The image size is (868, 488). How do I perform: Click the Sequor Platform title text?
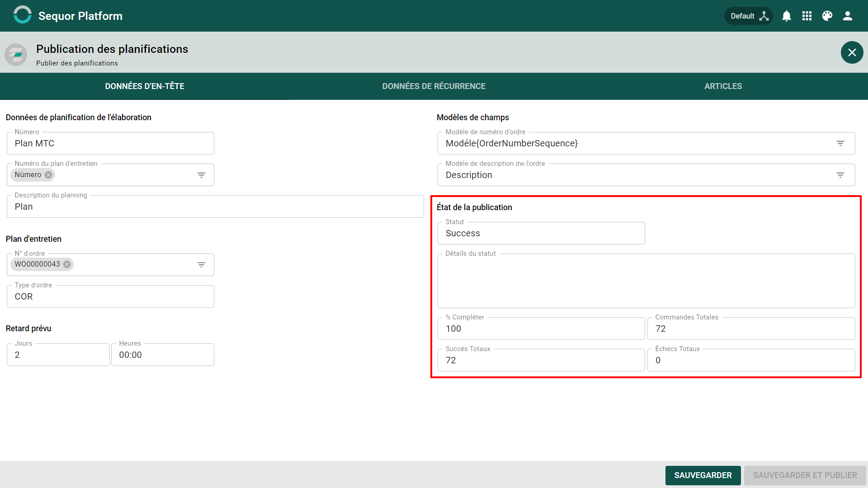click(80, 16)
